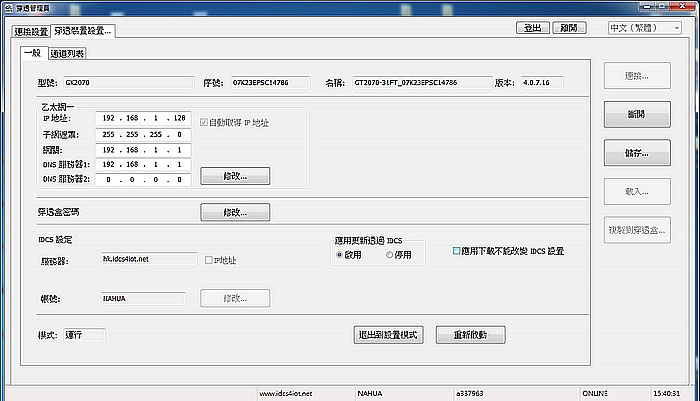Toggle the IP地址 checkbox beside the server field
This screenshot has height=401, width=700.
point(208,260)
